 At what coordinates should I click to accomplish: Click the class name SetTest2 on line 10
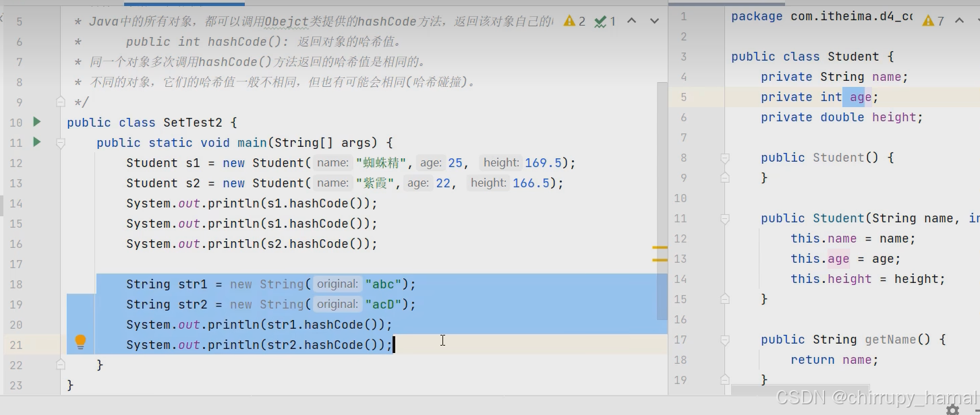point(193,123)
